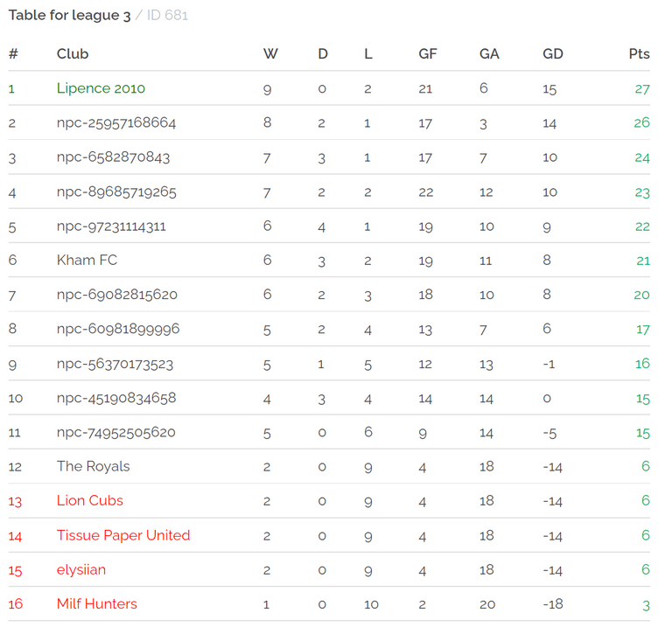The image size is (672, 641).
Task: Open the Lipence 2010 club link
Action: coord(101,88)
